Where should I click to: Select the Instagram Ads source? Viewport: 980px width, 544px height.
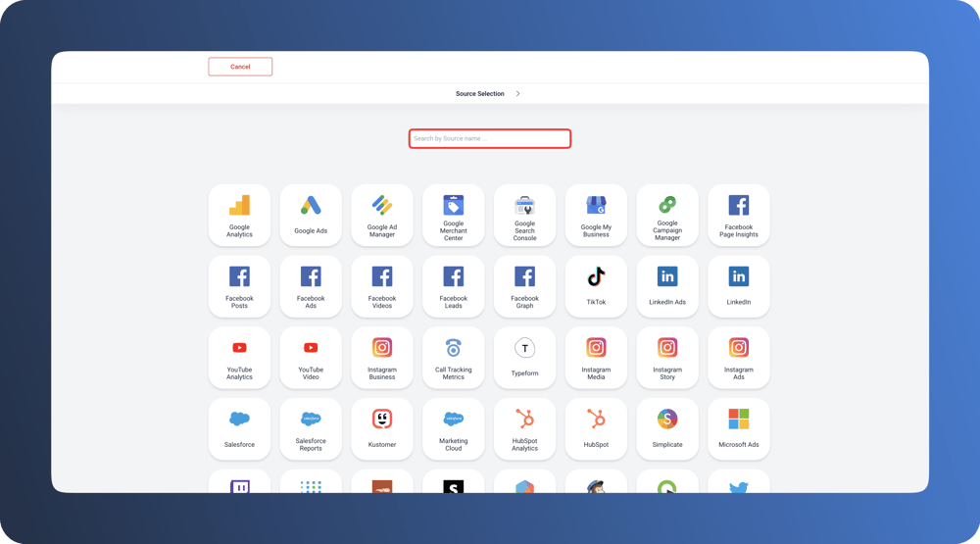click(x=738, y=358)
